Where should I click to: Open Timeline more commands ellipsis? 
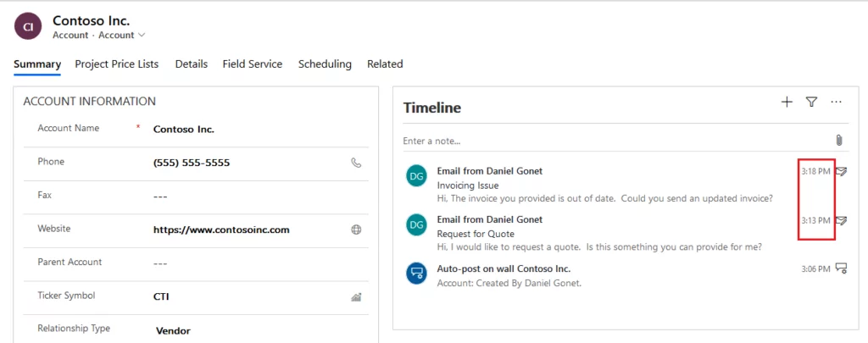pos(837,102)
